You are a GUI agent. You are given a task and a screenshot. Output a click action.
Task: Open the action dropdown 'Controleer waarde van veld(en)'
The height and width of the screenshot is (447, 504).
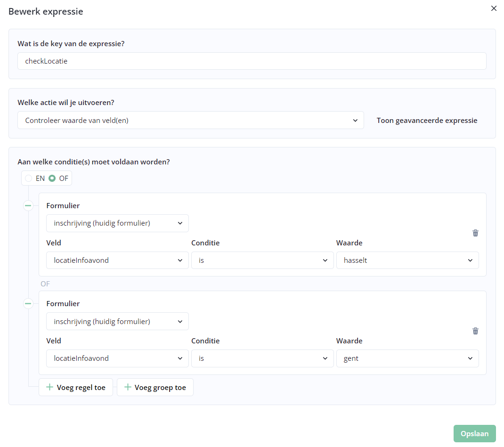coord(190,120)
